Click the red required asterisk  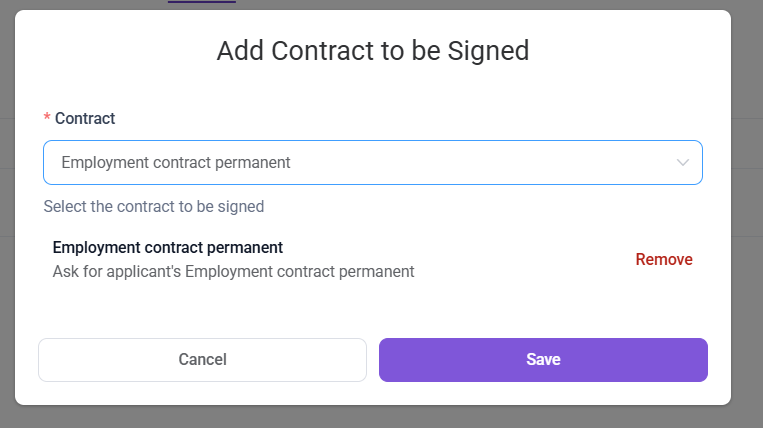point(47,118)
